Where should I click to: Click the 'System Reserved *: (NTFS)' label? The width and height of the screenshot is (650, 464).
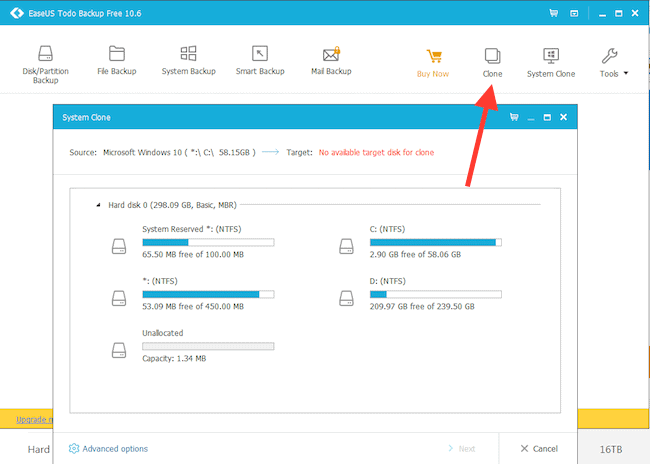pyautogui.click(x=192, y=229)
